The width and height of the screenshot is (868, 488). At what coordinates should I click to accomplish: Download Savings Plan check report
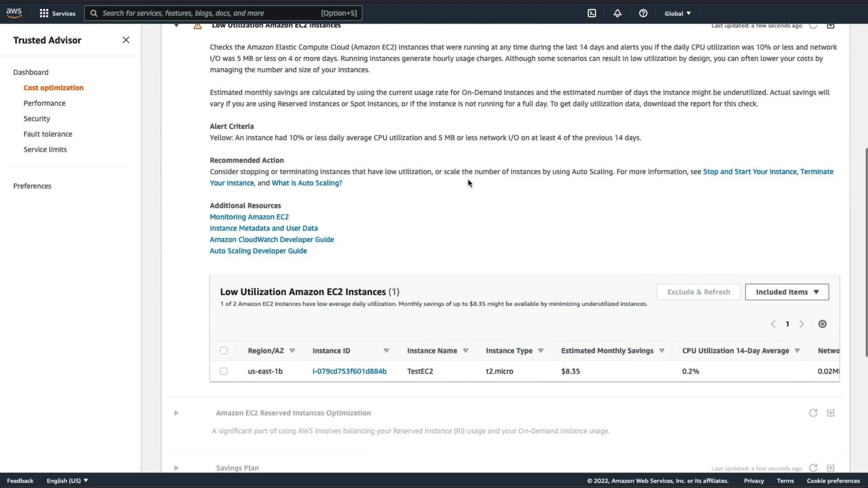[x=830, y=468]
